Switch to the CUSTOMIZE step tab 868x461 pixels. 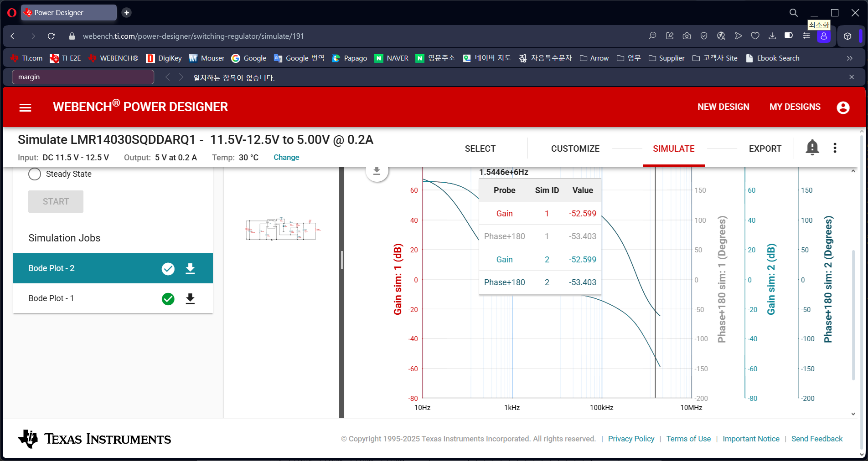point(575,149)
